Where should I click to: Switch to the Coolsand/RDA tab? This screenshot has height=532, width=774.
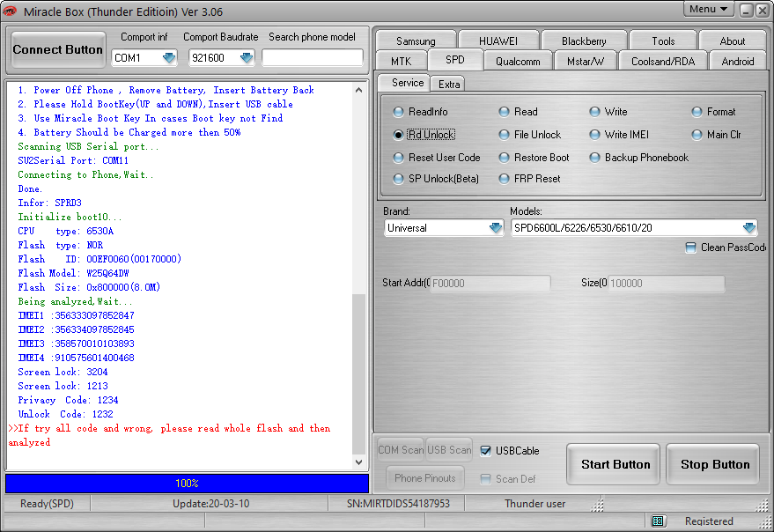pyautogui.click(x=662, y=62)
